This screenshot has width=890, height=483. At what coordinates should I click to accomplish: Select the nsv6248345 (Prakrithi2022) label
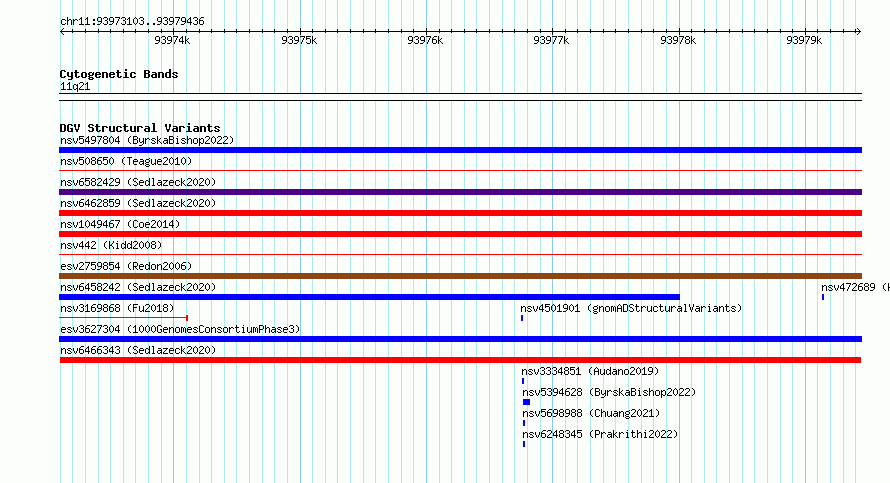pyautogui.click(x=600, y=434)
